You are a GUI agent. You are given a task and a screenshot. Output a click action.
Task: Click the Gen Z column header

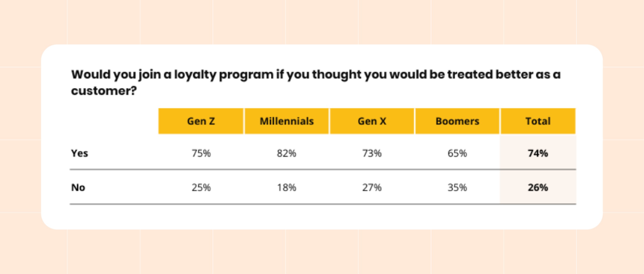[x=201, y=121]
